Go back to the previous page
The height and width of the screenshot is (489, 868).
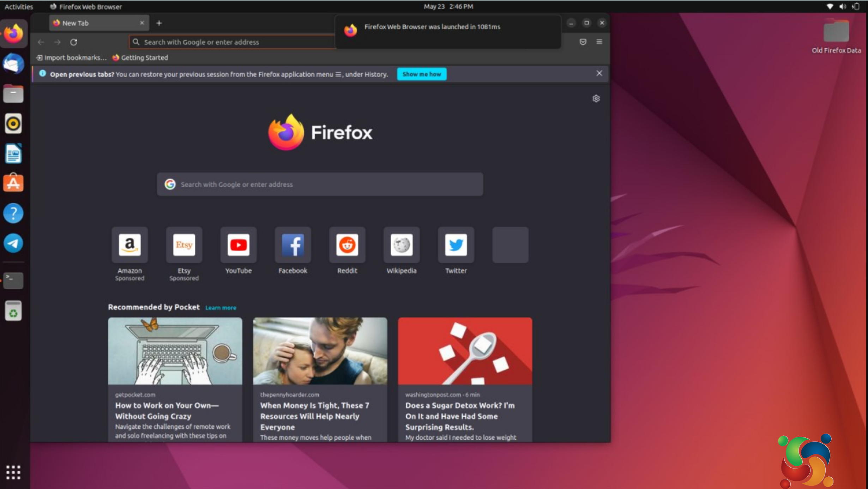pos(41,42)
